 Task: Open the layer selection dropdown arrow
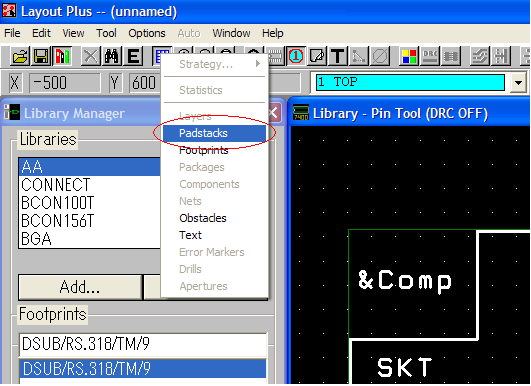point(518,82)
